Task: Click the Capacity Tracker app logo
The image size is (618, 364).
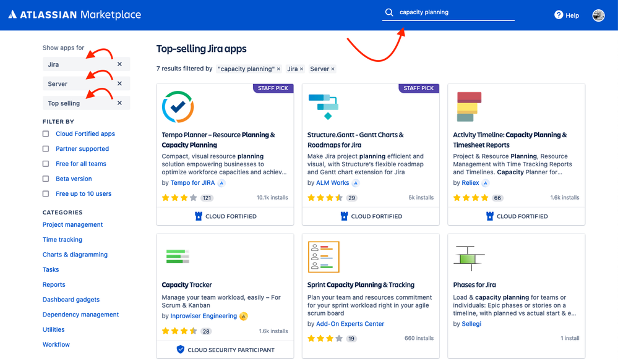Action: 178,256
